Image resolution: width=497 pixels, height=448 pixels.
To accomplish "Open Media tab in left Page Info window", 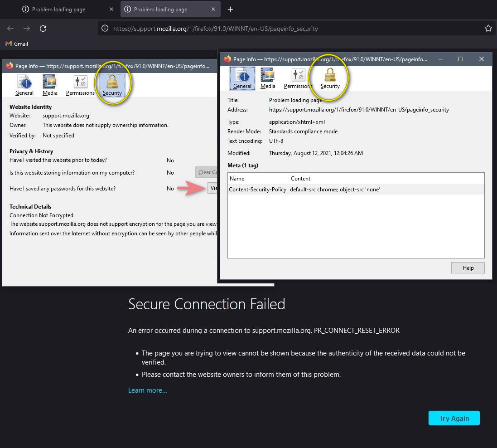I will pos(50,85).
